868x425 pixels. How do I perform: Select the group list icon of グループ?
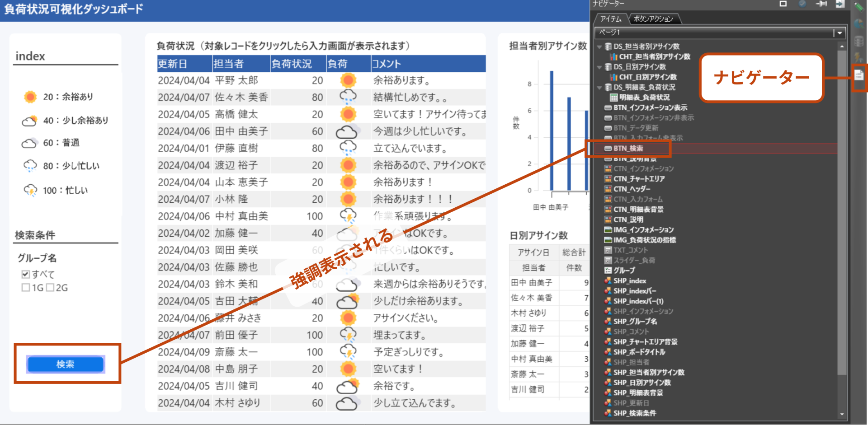(x=609, y=271)
